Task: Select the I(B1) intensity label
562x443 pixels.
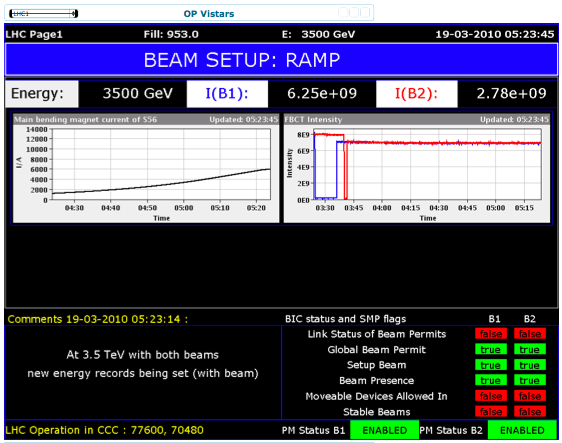Action: click(x=227, y=94)
